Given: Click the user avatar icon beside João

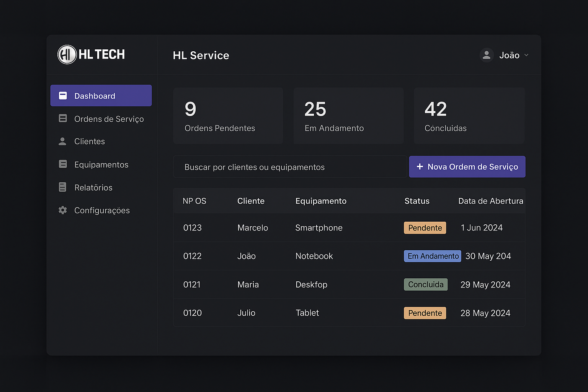Looking at the screenshot, I should [x=487, y=55].
